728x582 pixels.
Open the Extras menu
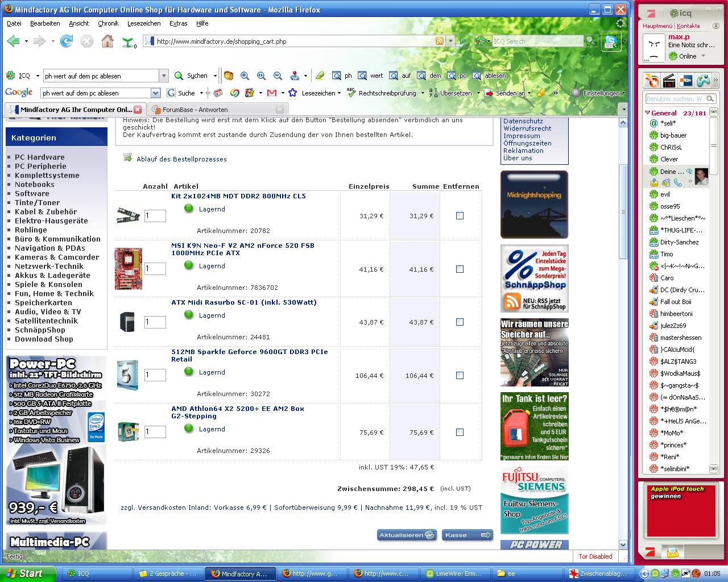tap(178, 23)
